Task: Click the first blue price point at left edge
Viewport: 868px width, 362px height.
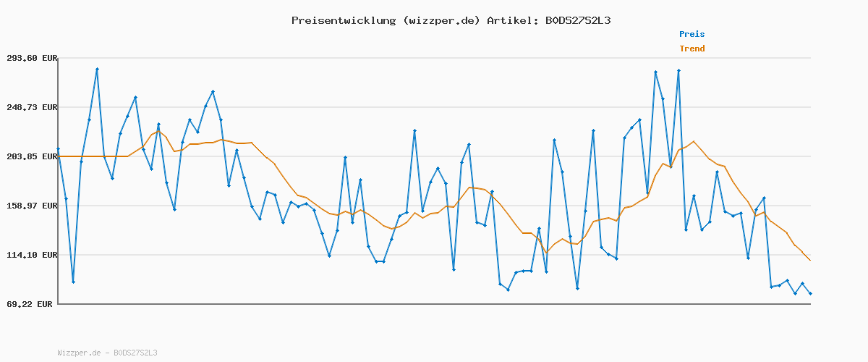Action: pos(59,149)
